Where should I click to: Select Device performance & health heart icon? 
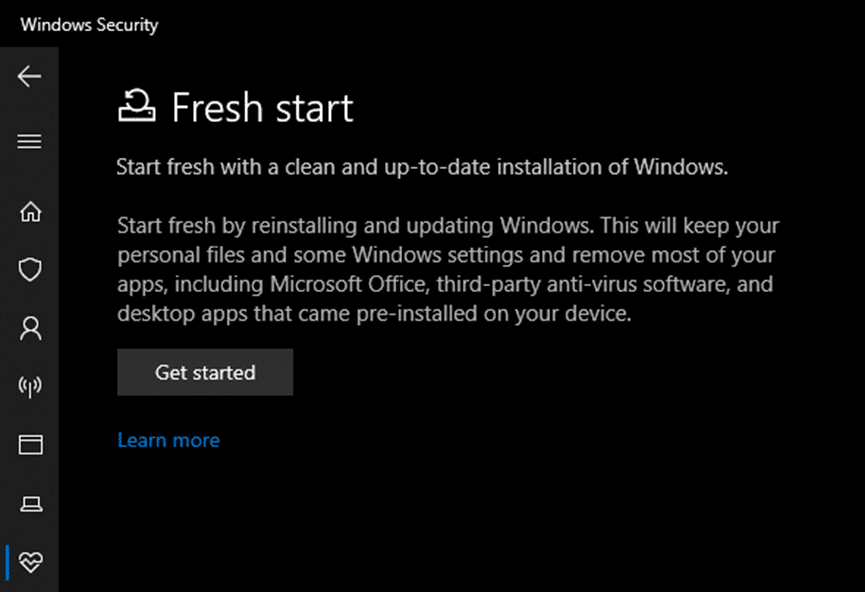[30, 561]
